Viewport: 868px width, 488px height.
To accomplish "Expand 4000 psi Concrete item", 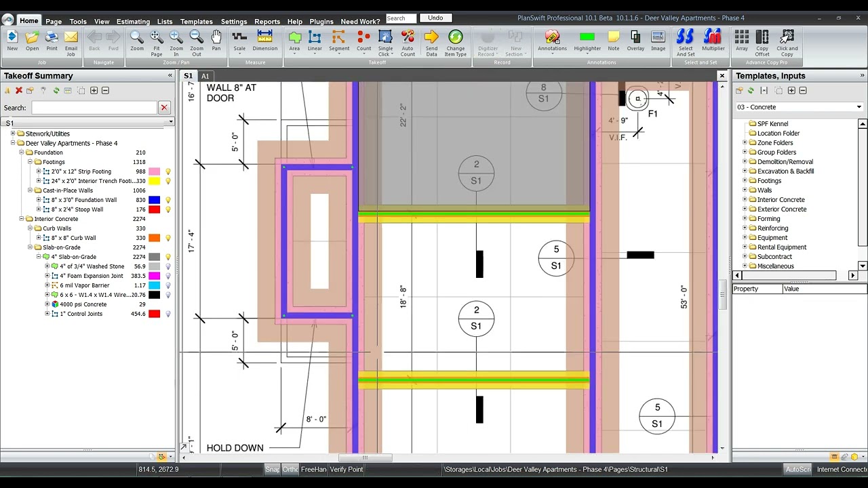I will click(47, 304).
